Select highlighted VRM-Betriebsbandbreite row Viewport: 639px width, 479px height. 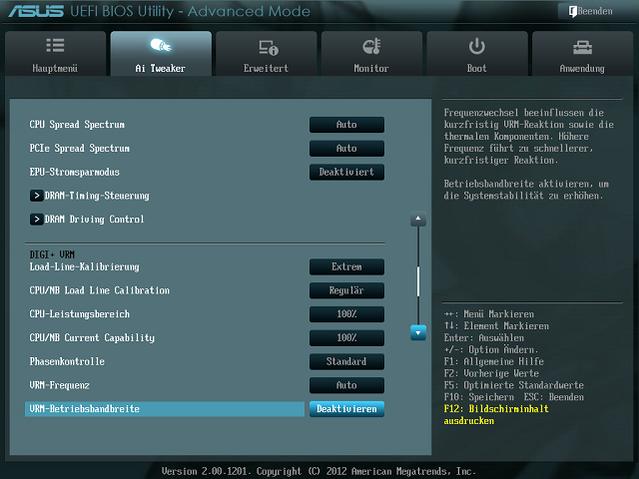(x=164, y=408)
